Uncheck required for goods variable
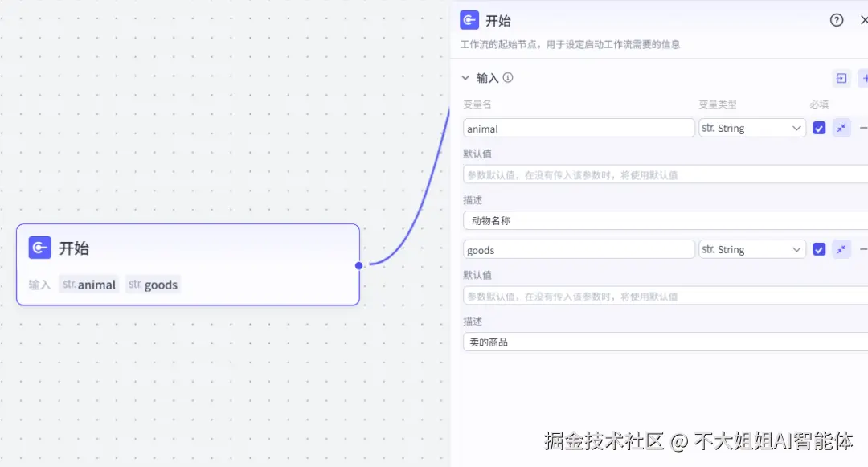Screen dimensions: 868x467 click(819, 249)
